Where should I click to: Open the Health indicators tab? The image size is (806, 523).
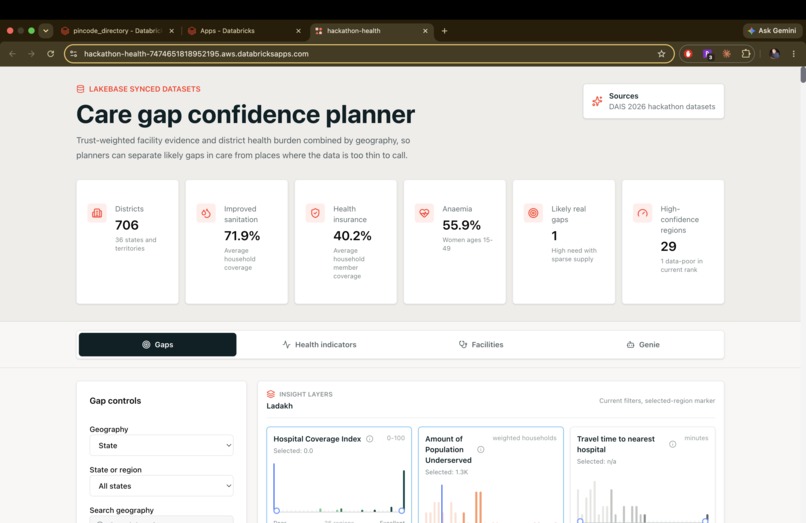point(319,345)
